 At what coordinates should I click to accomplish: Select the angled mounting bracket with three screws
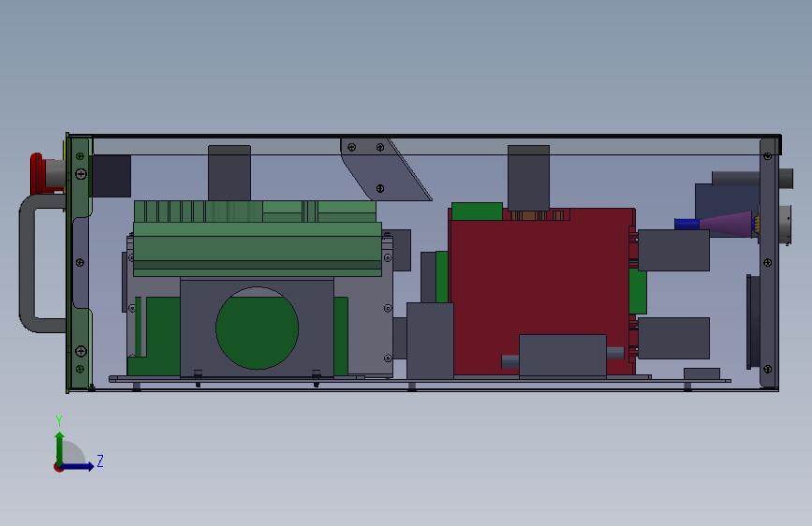click(385, 169)
